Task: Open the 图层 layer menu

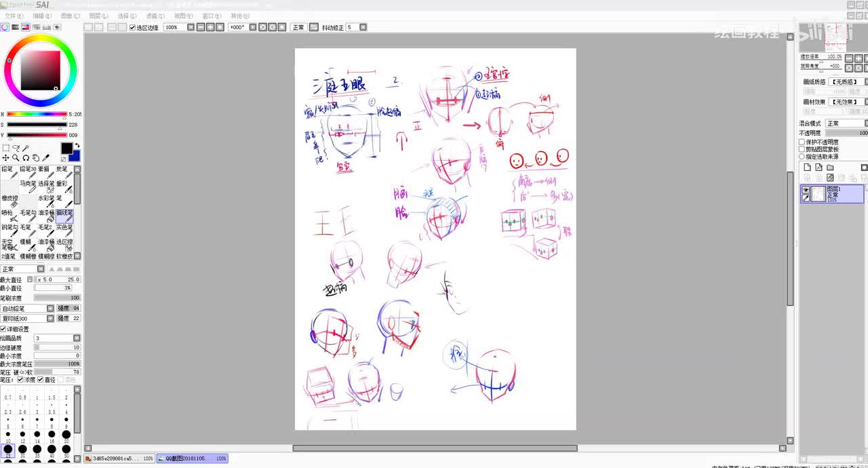Action: (98, 16)
